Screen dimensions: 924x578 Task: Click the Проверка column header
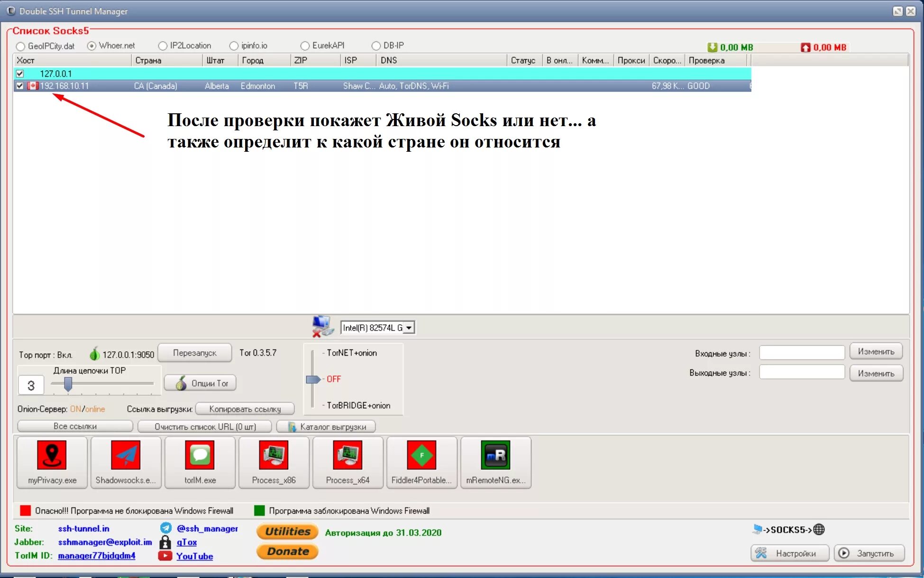(715, 60)
